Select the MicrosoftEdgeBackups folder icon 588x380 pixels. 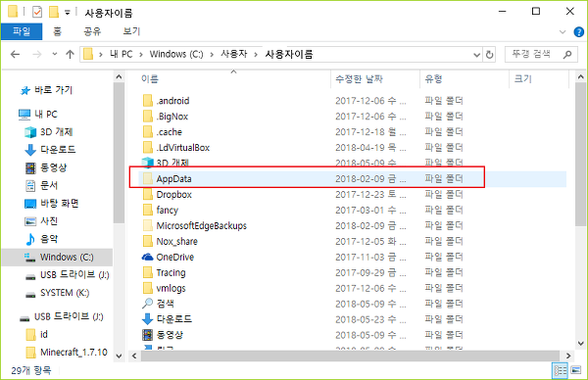click(148, 225)
